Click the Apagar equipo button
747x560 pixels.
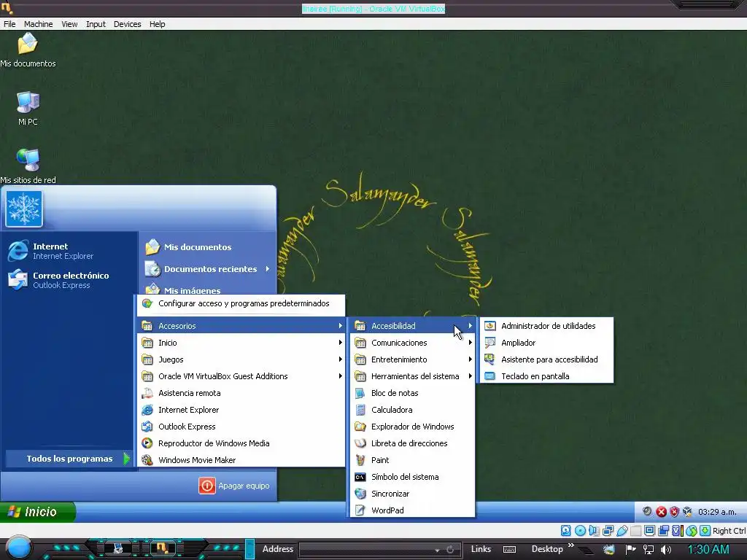(x=234, y=486)
